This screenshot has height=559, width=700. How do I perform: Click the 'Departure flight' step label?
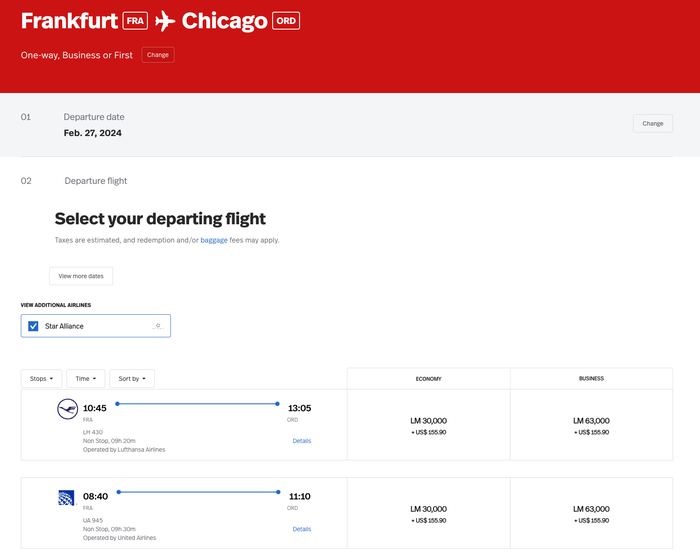coord(96,181)
